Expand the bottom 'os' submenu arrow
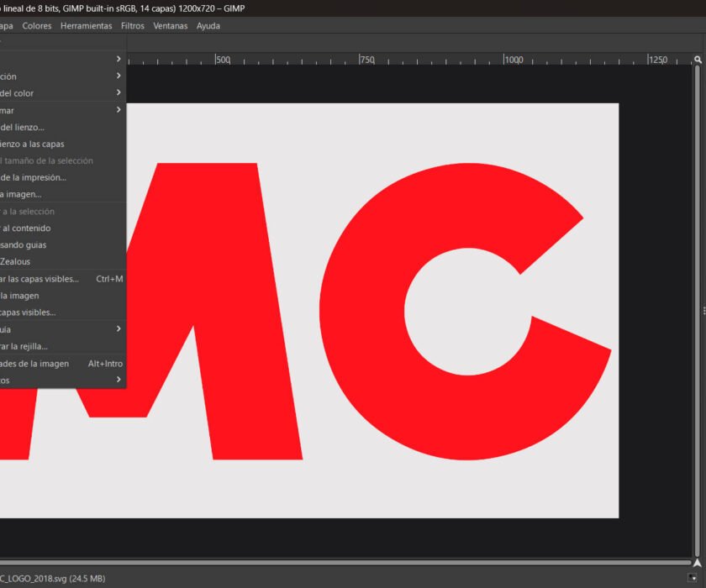 (119, 379)
